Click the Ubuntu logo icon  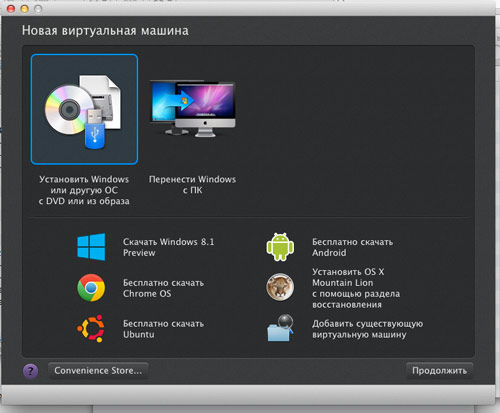[91, 329]
